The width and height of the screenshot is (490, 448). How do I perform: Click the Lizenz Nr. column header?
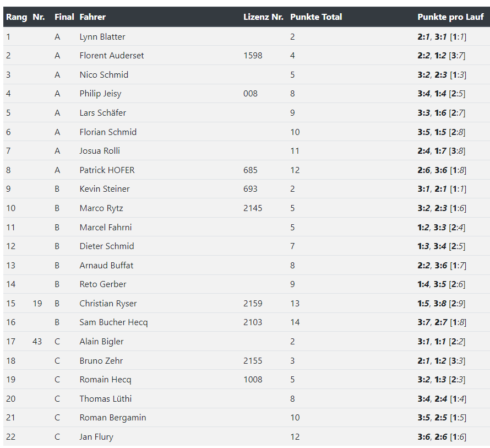(x=263, y=17)
